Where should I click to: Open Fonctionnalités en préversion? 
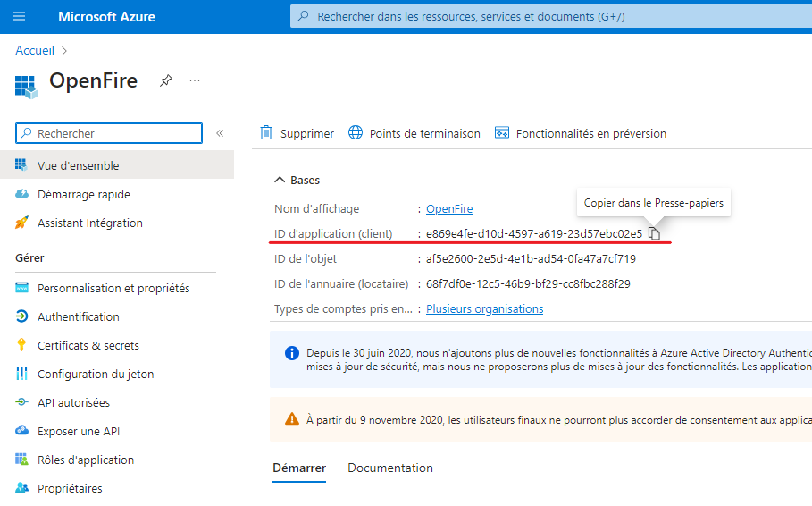590,134
